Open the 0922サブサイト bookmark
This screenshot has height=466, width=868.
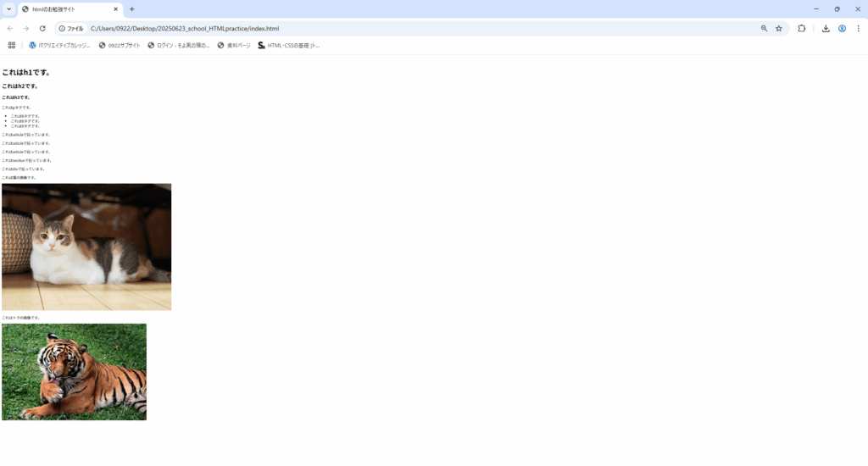click(x=120, y=45)
